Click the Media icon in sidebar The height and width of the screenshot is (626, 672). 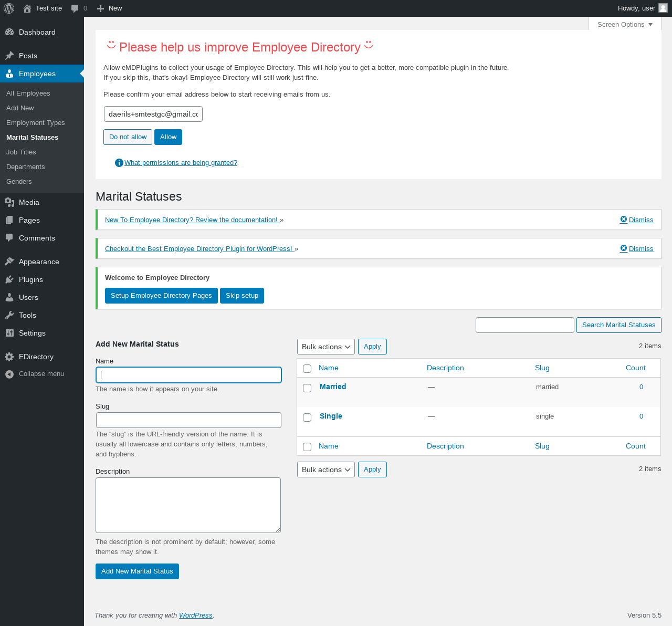9,202
